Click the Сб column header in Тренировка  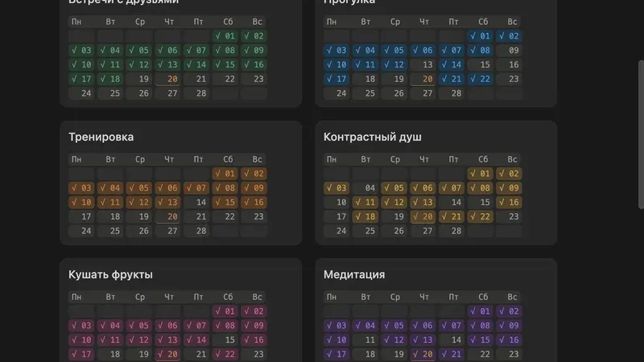click(x=228, y=159)
